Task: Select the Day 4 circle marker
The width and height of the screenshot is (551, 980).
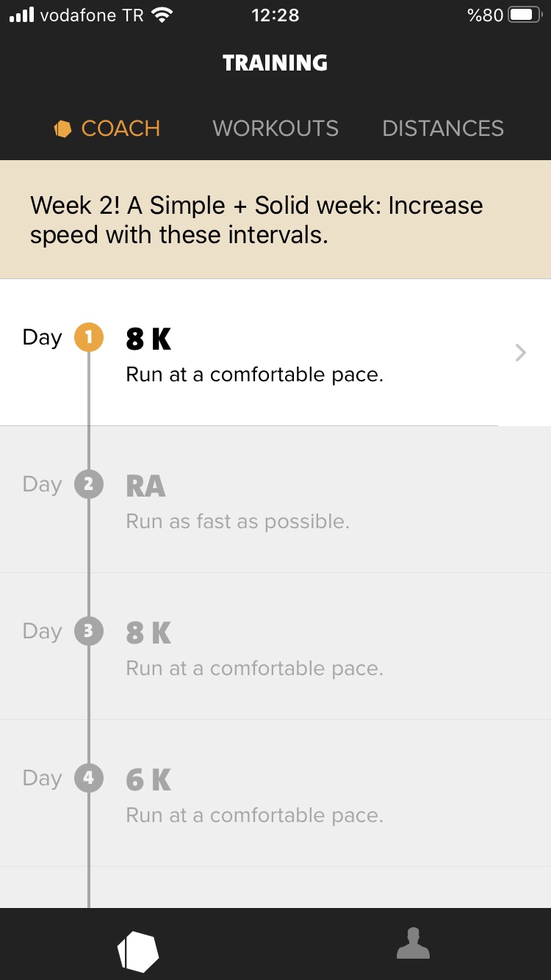Action: tap(89, 779)
